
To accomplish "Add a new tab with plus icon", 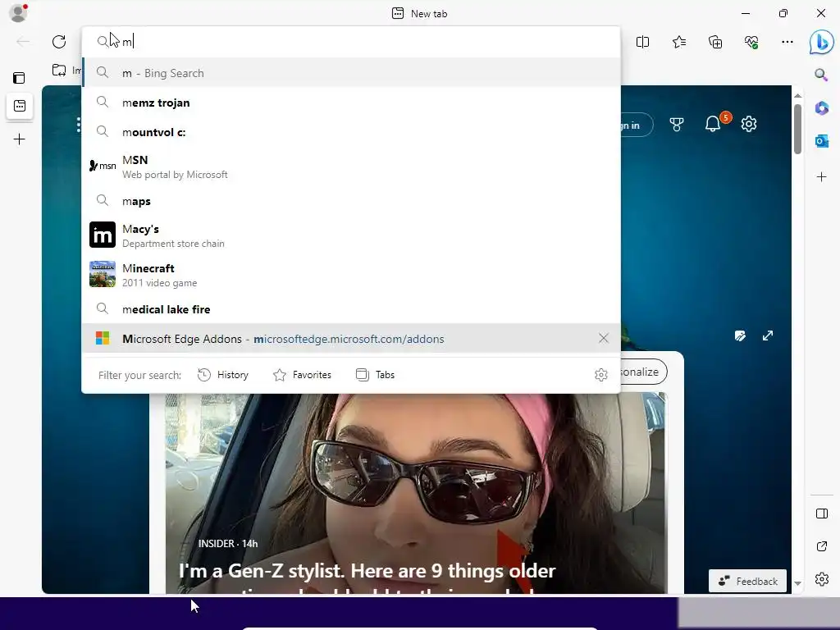I will 20,139.
